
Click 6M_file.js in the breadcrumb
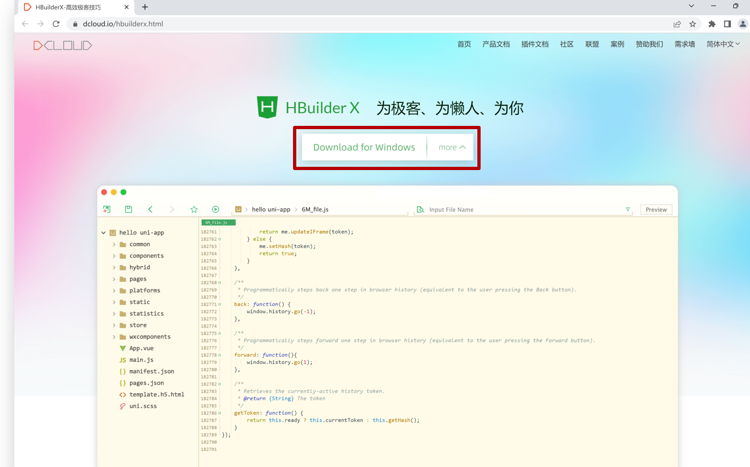coord(315,210)
